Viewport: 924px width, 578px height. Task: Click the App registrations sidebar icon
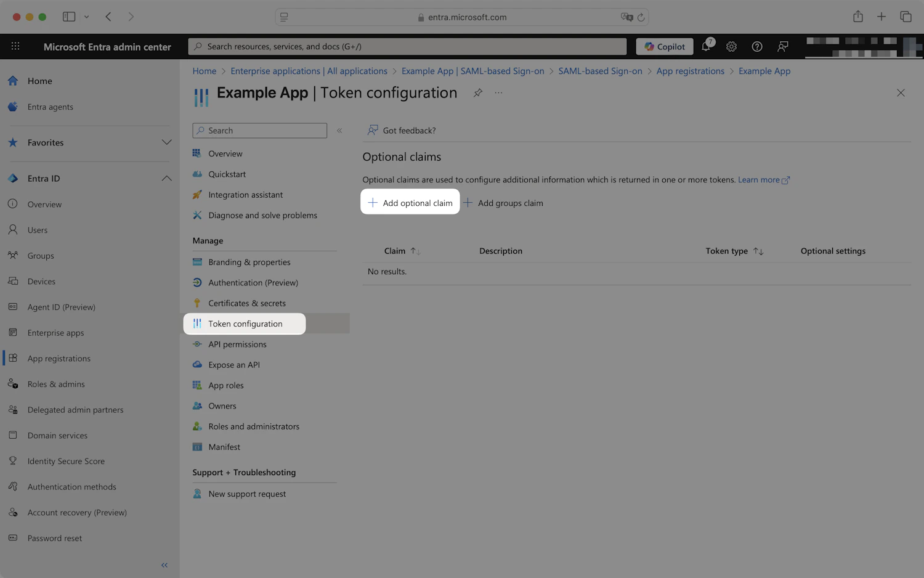12,358
